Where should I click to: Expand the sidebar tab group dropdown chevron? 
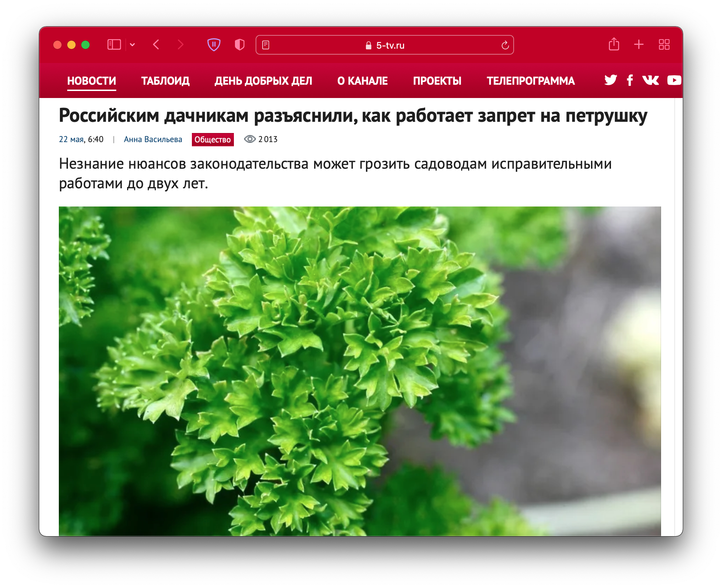tap(132, 45)
